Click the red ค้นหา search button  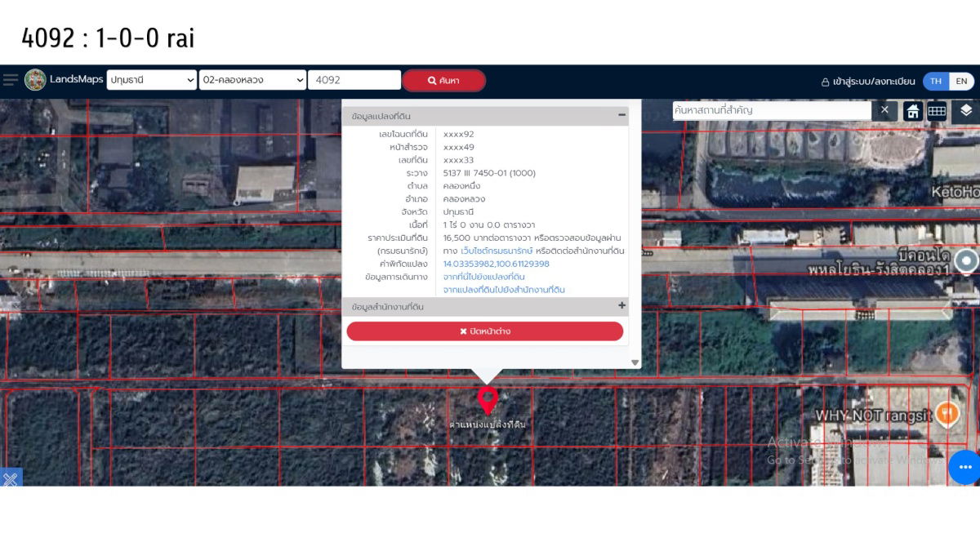coord(443,81)
